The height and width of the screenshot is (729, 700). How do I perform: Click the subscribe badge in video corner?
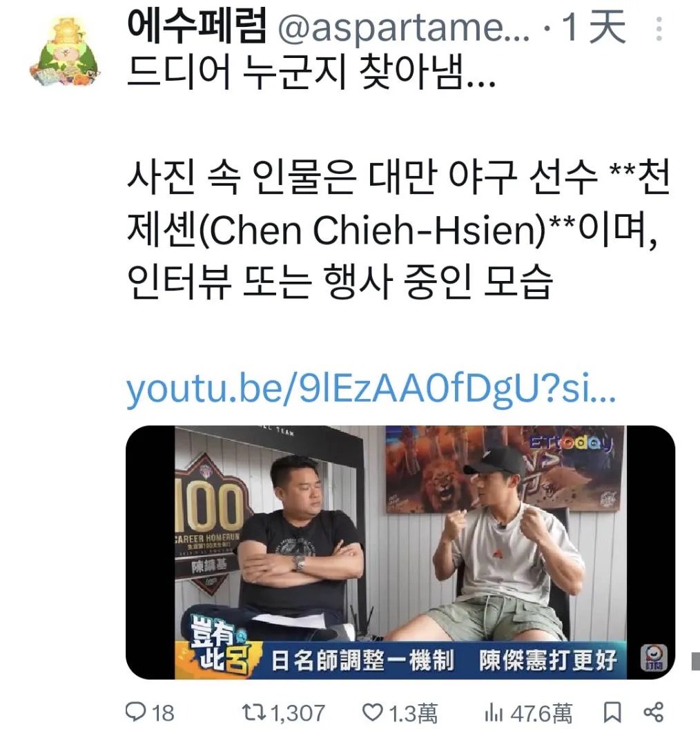pyautogui.click(x=654, y=658)
